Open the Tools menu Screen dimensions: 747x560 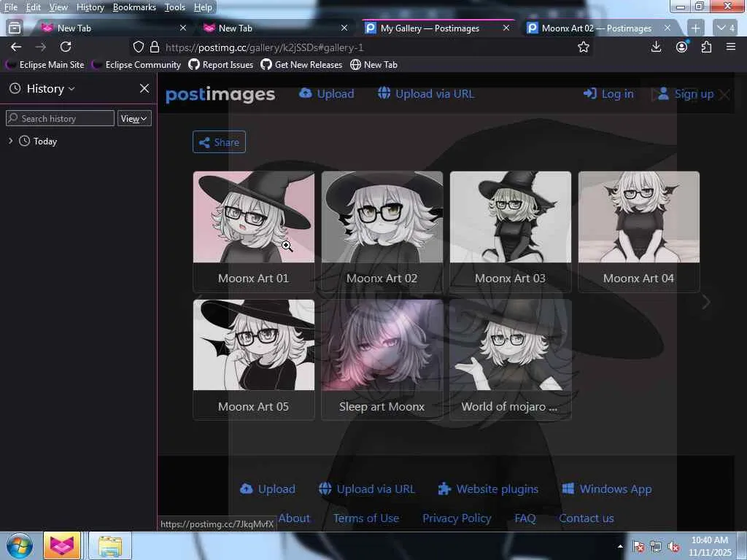[175, 7]
